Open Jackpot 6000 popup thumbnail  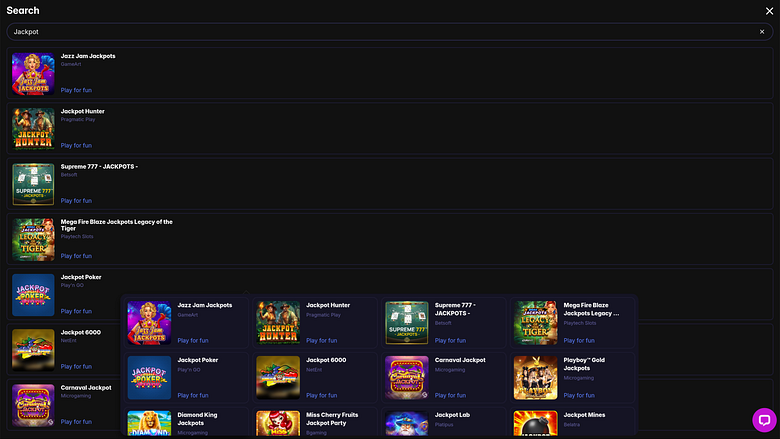278,378
